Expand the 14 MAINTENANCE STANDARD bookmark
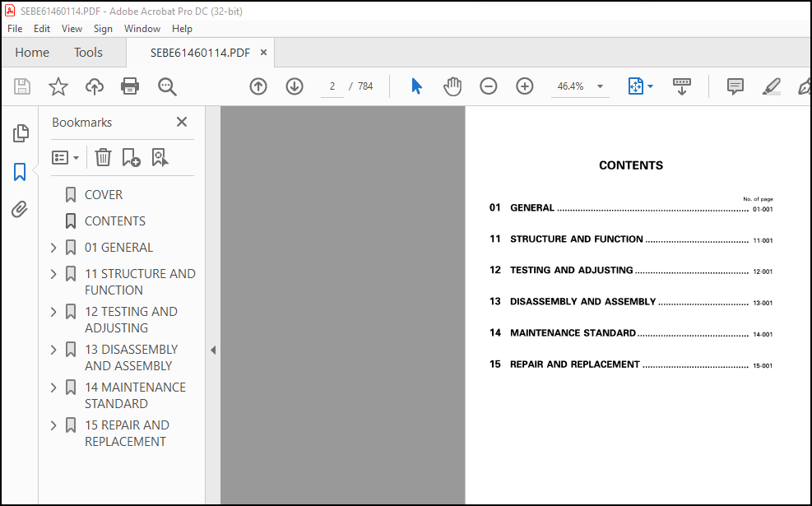The image size is (812, 506). point(53,388)
